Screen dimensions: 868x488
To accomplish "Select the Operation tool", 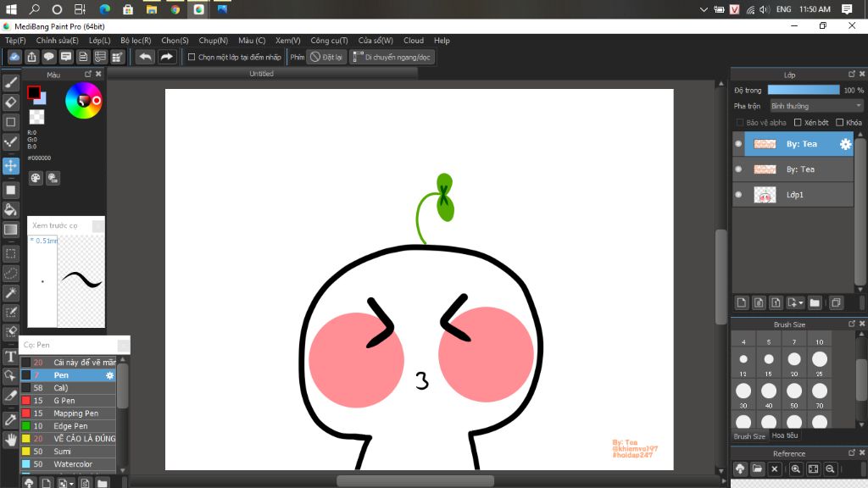I will [x=10, y=376].
